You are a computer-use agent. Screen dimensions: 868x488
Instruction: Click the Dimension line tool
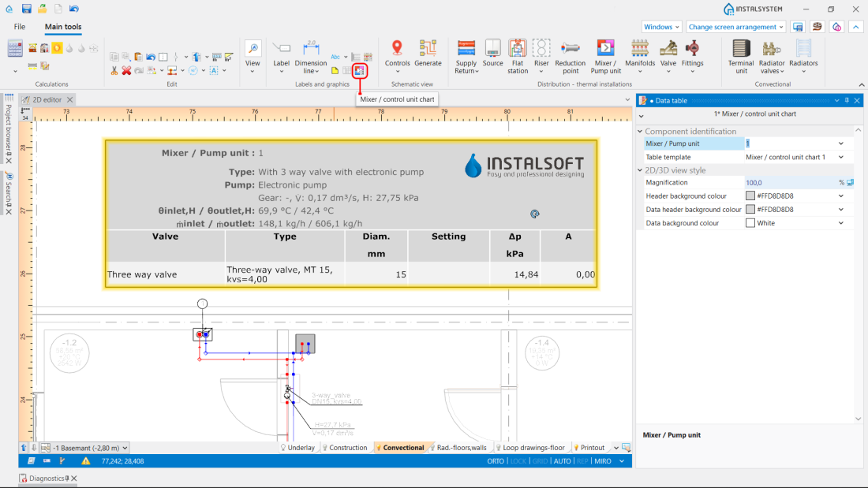(x=311, y=57)
